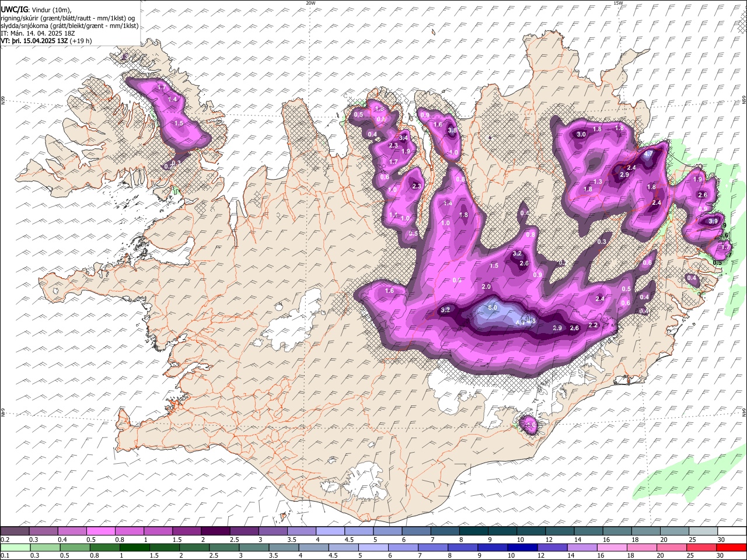Click the '1.3' value on the map
This screenshot has width=747, height=560.
coord(597,182)
